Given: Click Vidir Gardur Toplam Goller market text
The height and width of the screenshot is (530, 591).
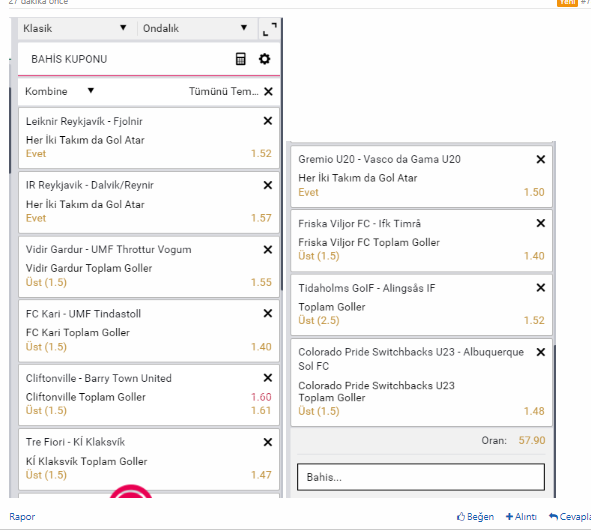Looking at the screenshot, I should [x=89, y=268].
